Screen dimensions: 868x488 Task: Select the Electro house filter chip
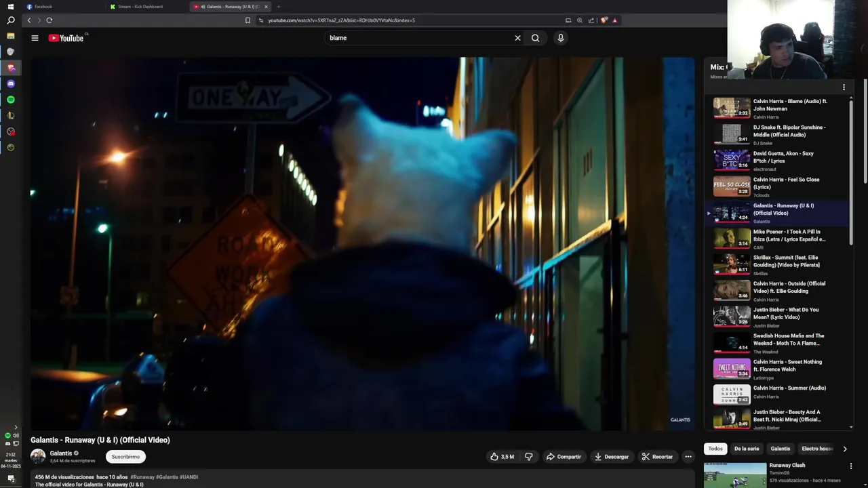coord(817,449)
